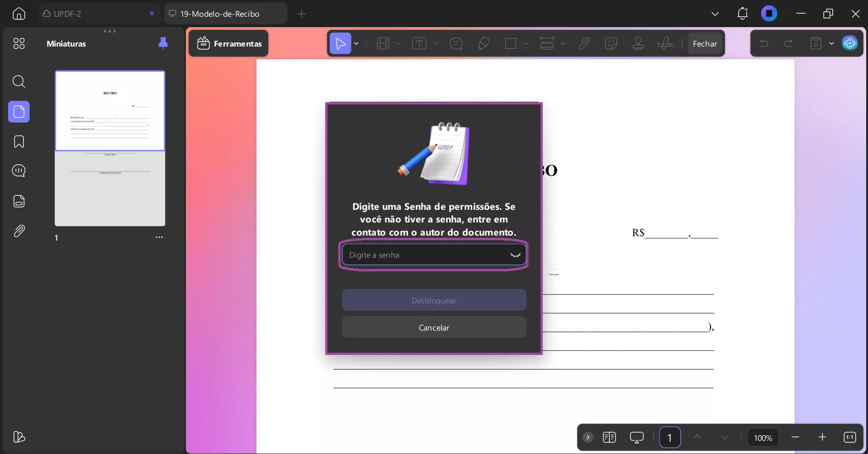This screenshot has width=868, height=454.
Task: Expand the shape tool dropdown
Action: (x=526, y=43)
